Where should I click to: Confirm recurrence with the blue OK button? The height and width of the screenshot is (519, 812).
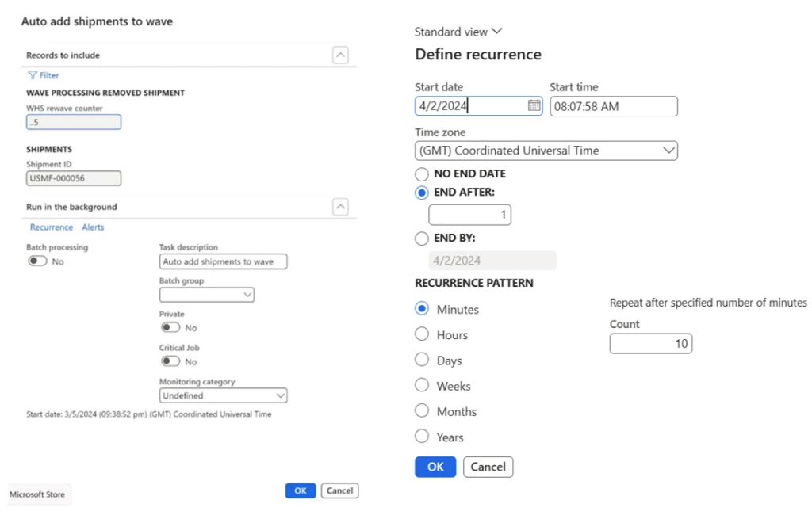pyautogui.click(x=435, y=467)
